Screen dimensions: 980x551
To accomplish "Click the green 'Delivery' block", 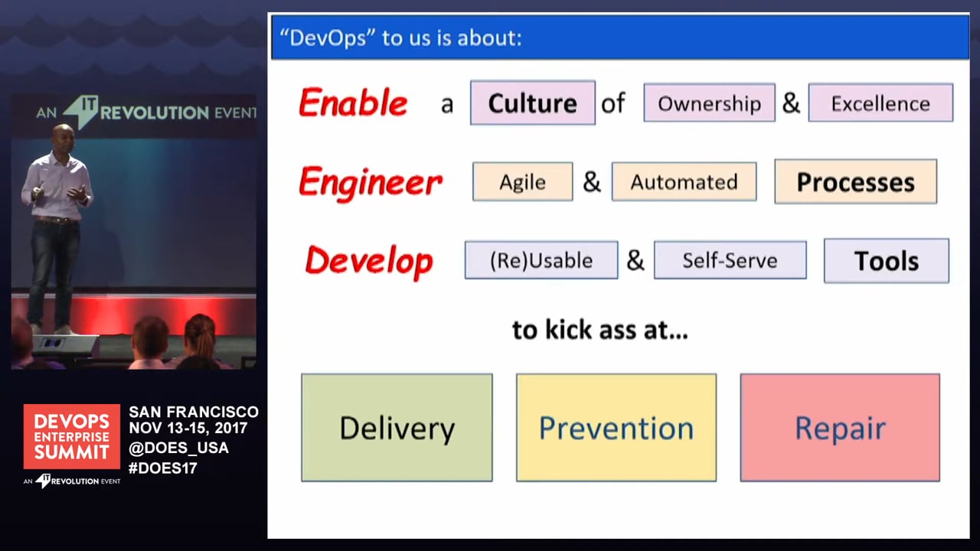I will [x=397, y=428].
